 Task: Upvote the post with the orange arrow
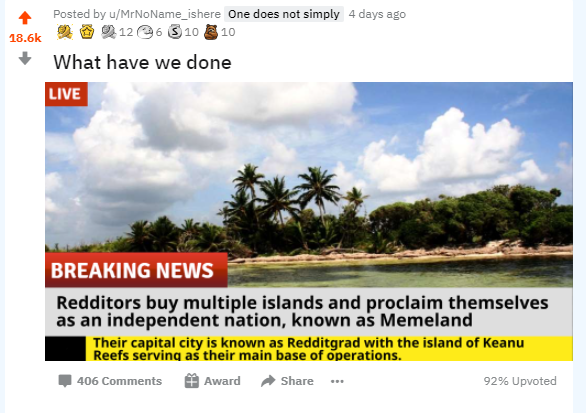(25, 18)
